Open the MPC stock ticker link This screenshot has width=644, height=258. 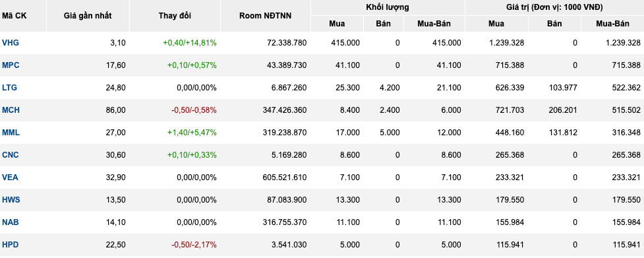11,65
